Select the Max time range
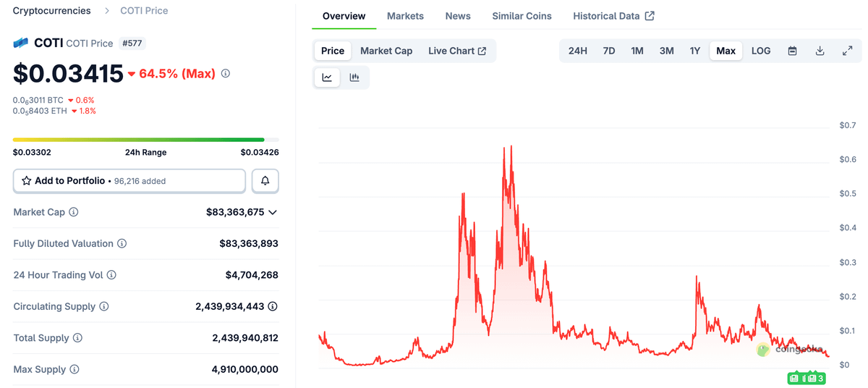Viewport: 868px width, 388px height. pyautogui.click(x=726, y=51)
